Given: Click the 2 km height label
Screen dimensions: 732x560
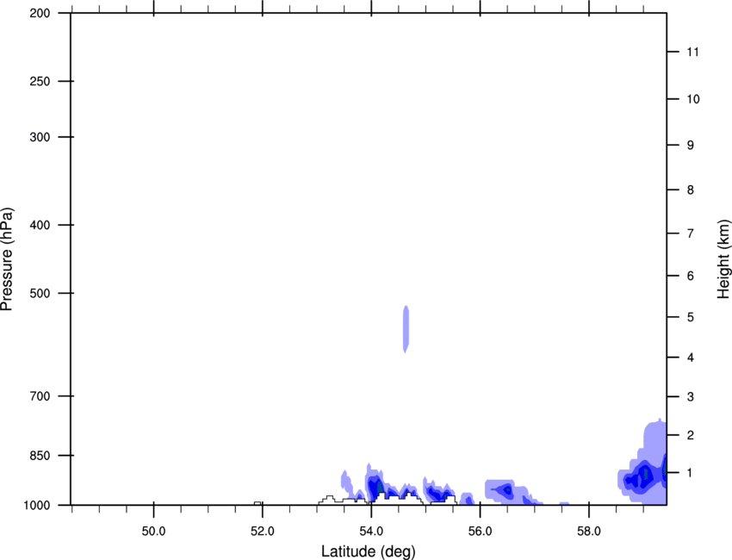Looking at the screenshot, I should click(x=691, y=435).
